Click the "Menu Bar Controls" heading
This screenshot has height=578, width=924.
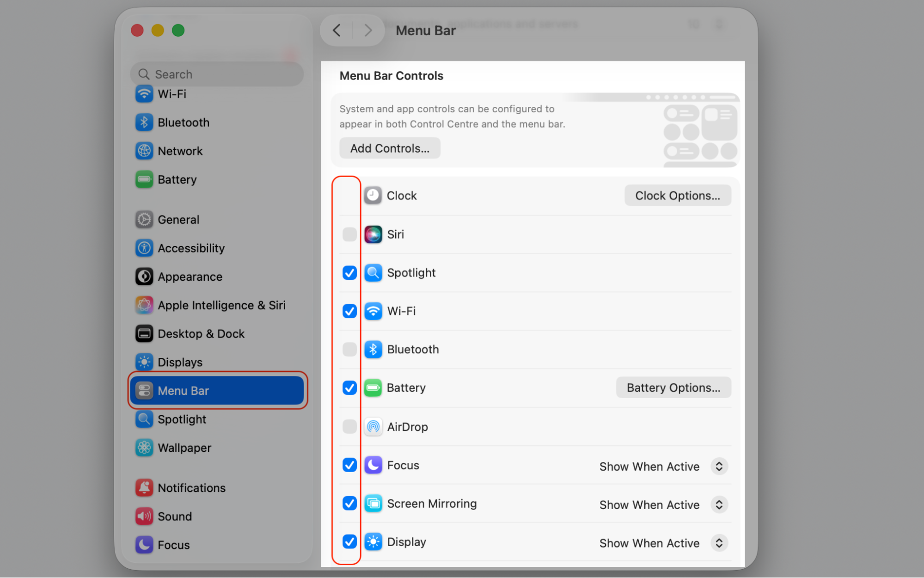click(391, 76)
